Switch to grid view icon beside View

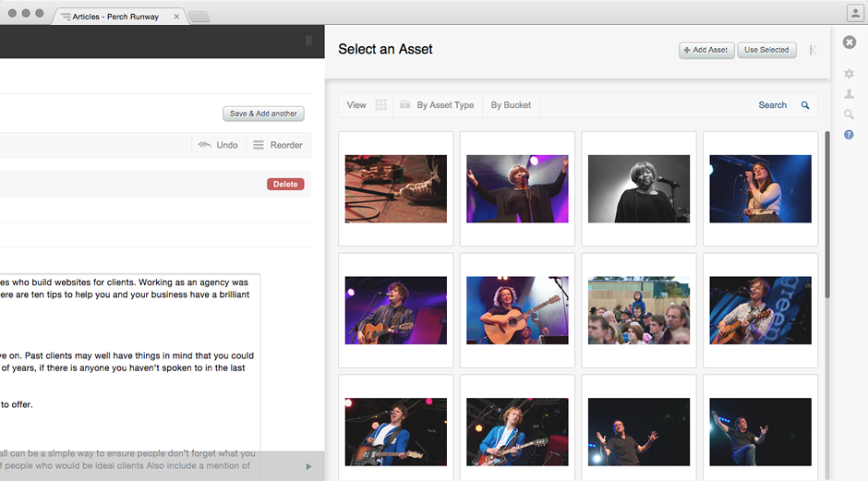point(380,105)
